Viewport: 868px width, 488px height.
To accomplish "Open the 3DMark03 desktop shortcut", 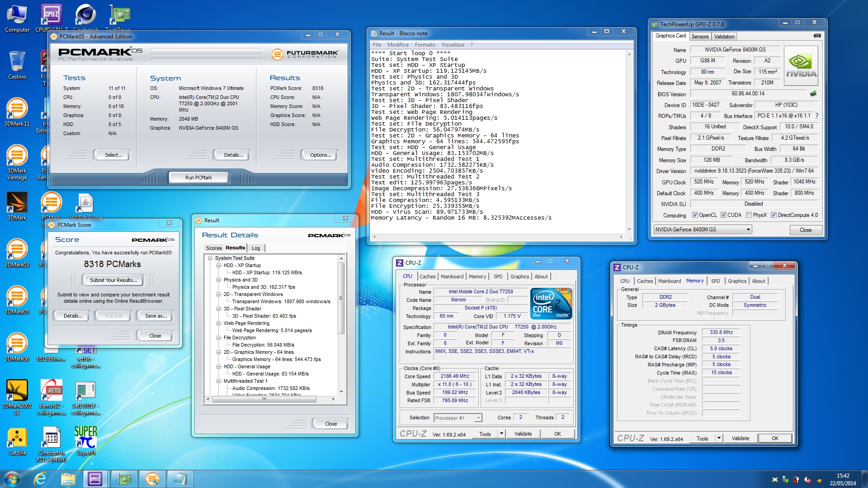I will coord(17,253).
